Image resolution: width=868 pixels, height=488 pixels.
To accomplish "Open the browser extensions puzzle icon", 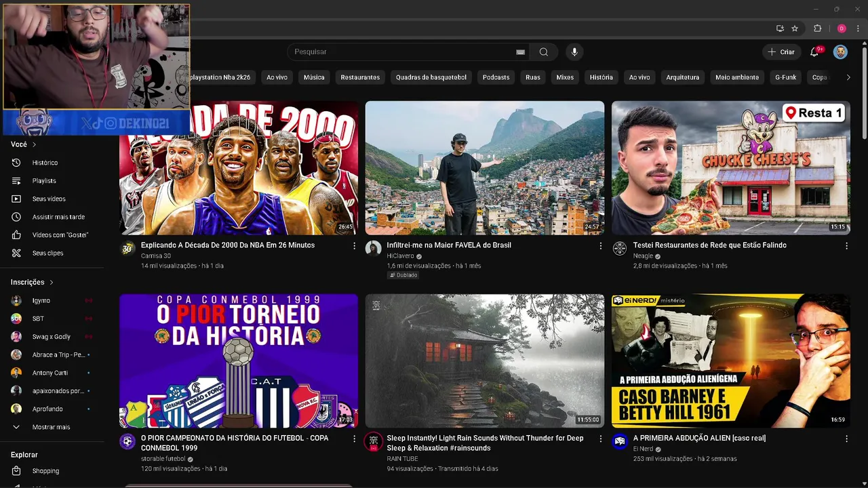I will [817, 28].
